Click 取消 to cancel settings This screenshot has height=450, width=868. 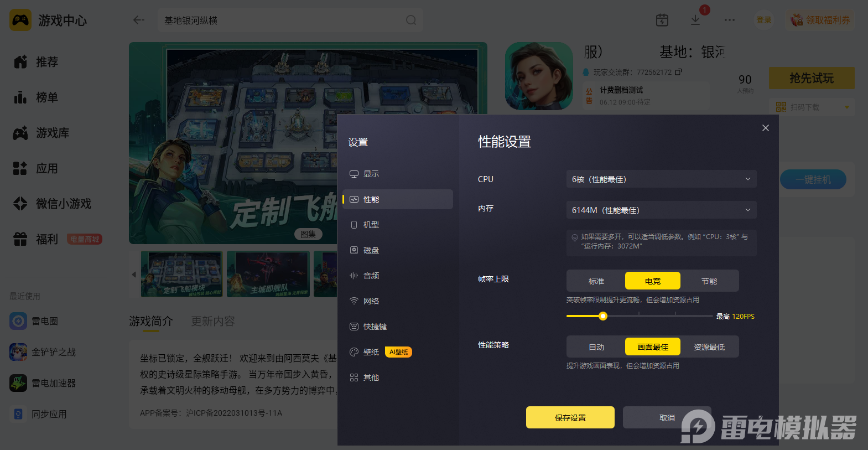tap(667, 417)
